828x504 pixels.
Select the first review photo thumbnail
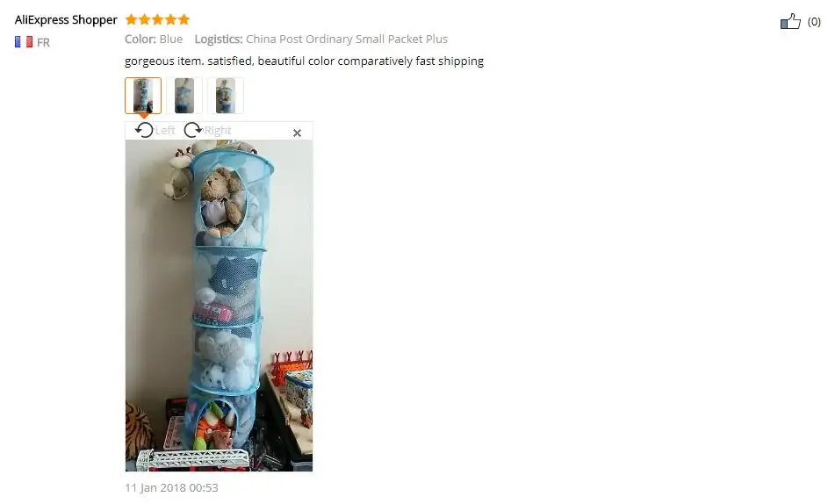143,96
